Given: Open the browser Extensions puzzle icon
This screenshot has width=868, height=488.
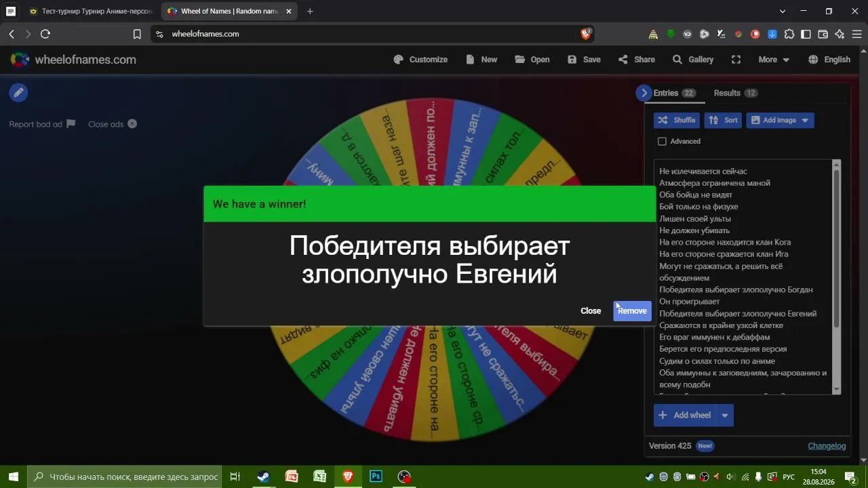Looking at the screenshot, I should pyautogui.click(x=789, y=34).
